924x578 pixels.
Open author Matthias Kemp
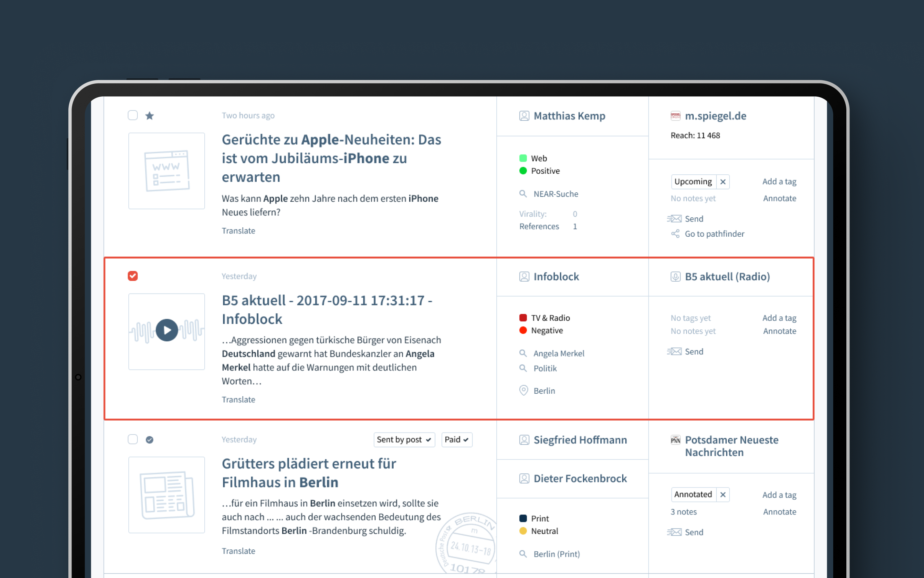569,116
